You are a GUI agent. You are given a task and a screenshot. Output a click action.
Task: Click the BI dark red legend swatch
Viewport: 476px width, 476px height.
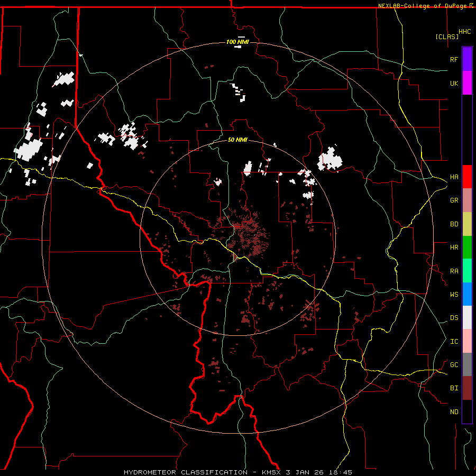(x=467, y=388)
